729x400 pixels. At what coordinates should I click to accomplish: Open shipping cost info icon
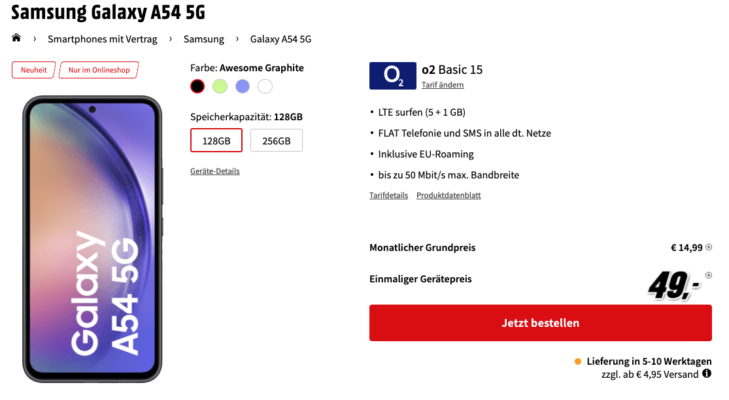click(x=707, y=373)
